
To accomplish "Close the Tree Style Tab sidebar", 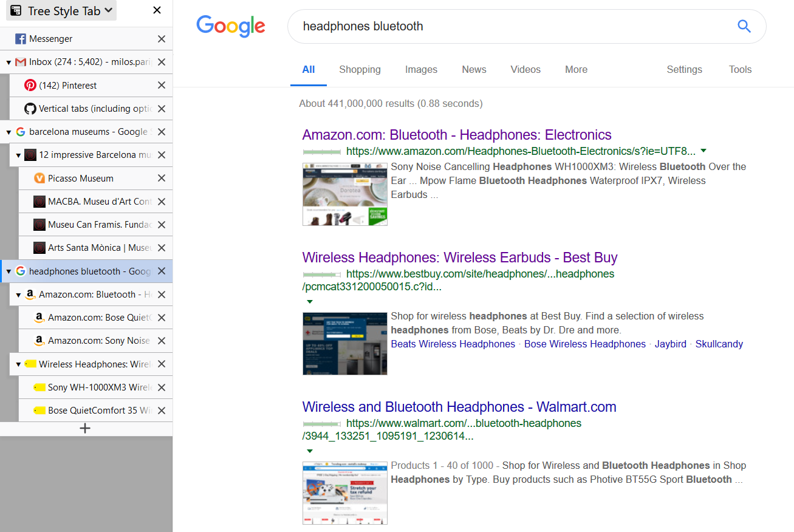I will [x=157, y=10].
